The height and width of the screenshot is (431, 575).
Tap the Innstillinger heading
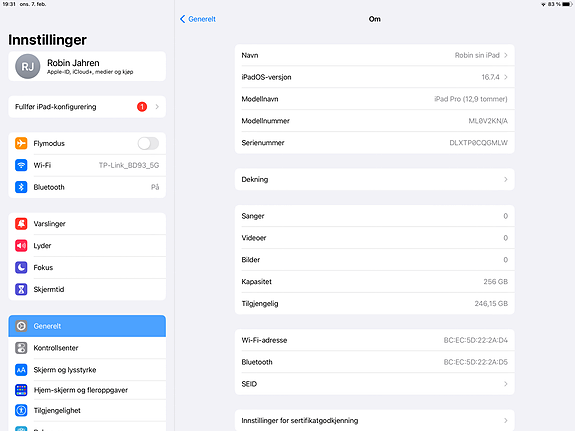(47, 40)
